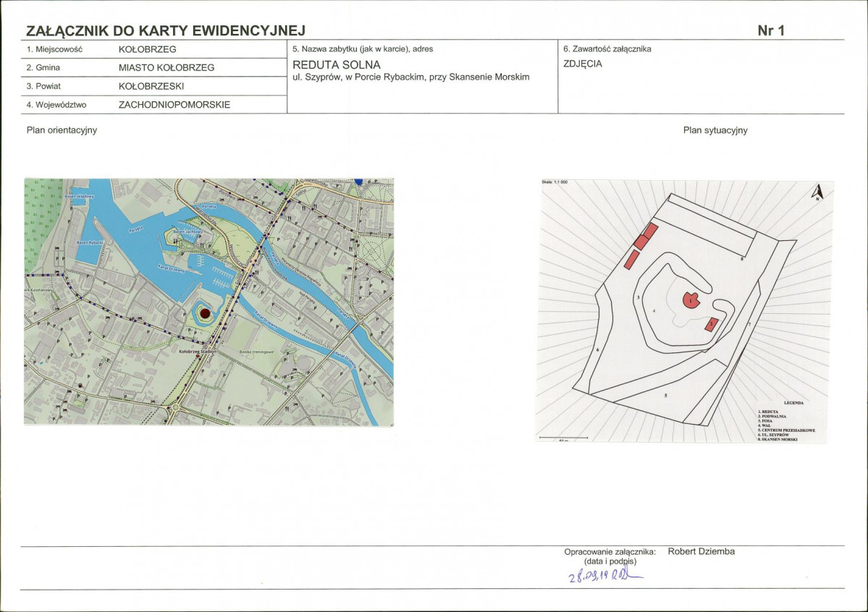The width and height of the screenshot is (868, 612).
Task: Click legend entry '3. FOSA'
Action: (765, 420)
